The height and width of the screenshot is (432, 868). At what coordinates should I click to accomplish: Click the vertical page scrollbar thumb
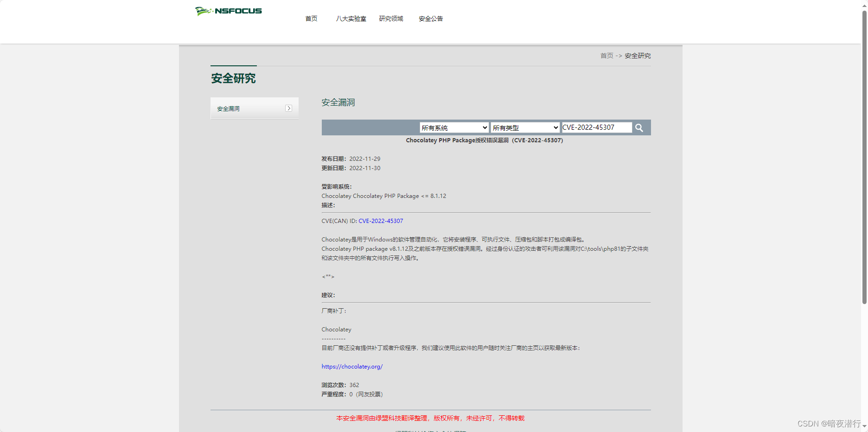click(x=864, y=158)
